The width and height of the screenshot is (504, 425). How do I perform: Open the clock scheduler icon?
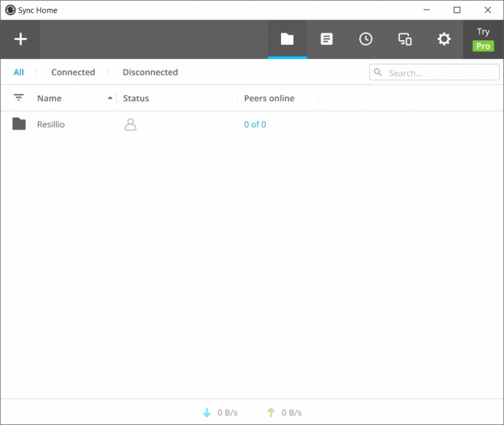(x=366, y=39)
